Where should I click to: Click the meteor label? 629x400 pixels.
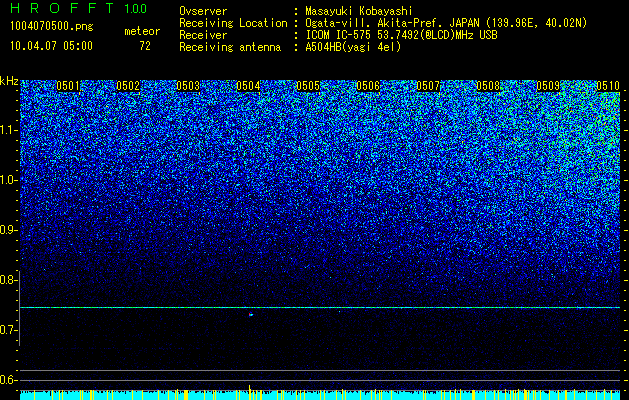(x=142, y=31)
